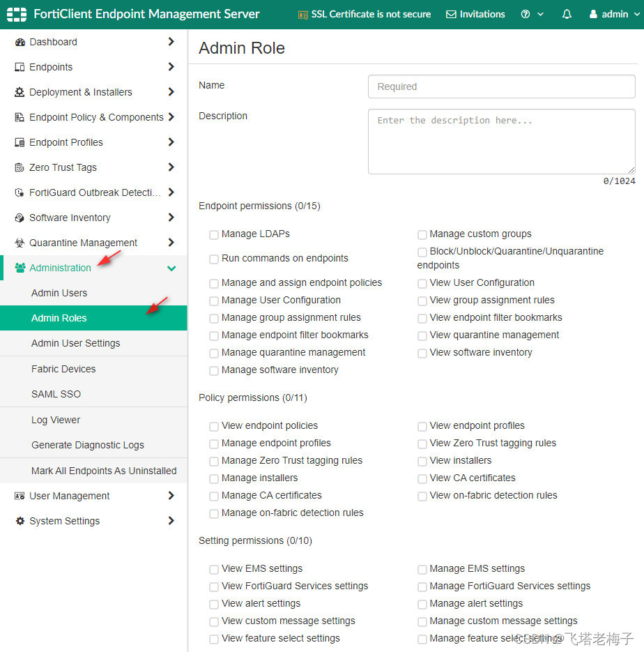644x652 pixels.
Task: Check View Zero Trust tagging rules
Action: click(422, 444)
